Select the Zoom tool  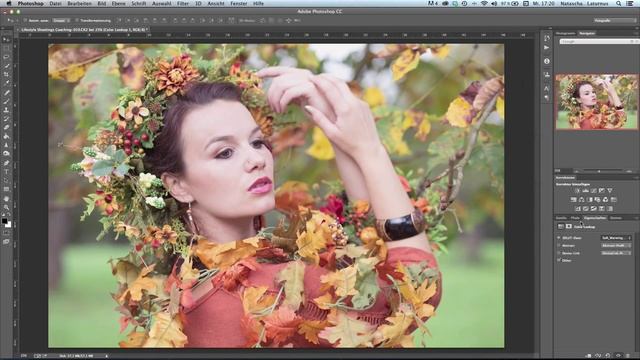[6, 207]
